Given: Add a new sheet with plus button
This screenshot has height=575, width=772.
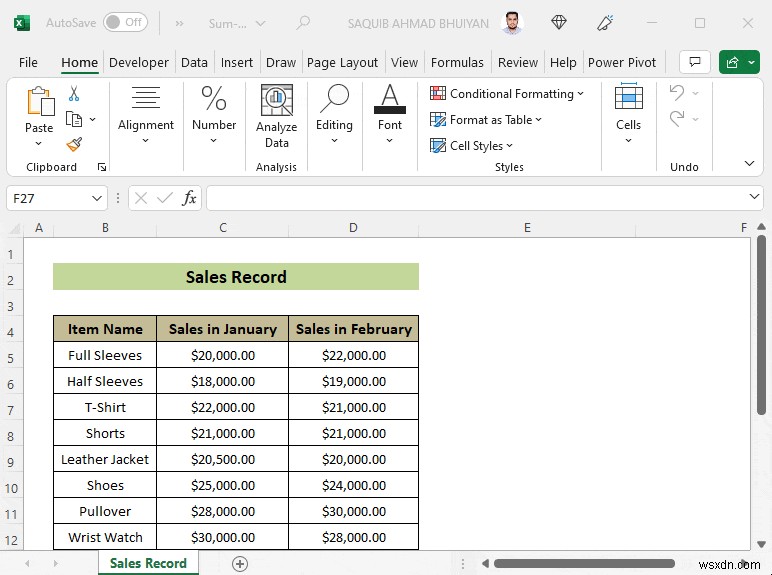Looking at the screenshot, I should point(240,564).
